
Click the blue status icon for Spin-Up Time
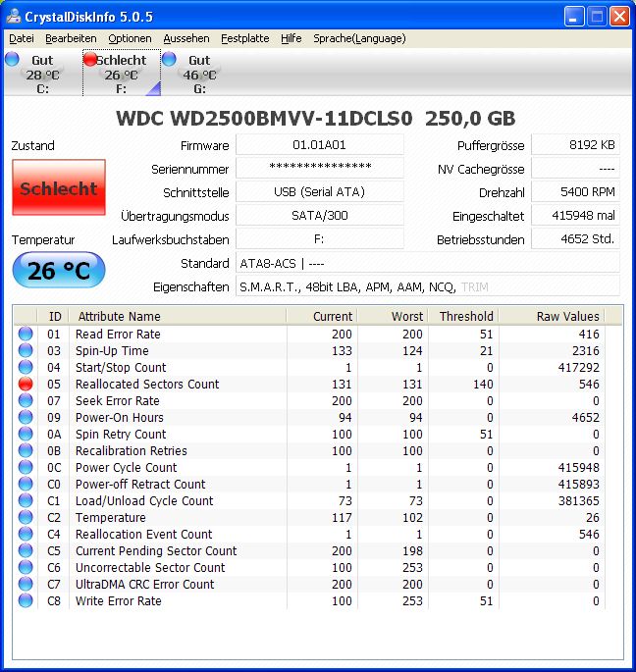coord(26,350)
